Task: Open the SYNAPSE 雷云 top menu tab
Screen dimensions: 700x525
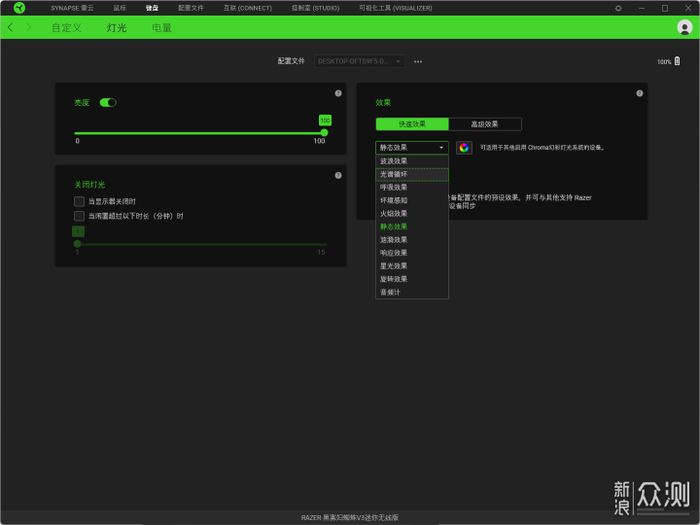Action: coord(72,8)
